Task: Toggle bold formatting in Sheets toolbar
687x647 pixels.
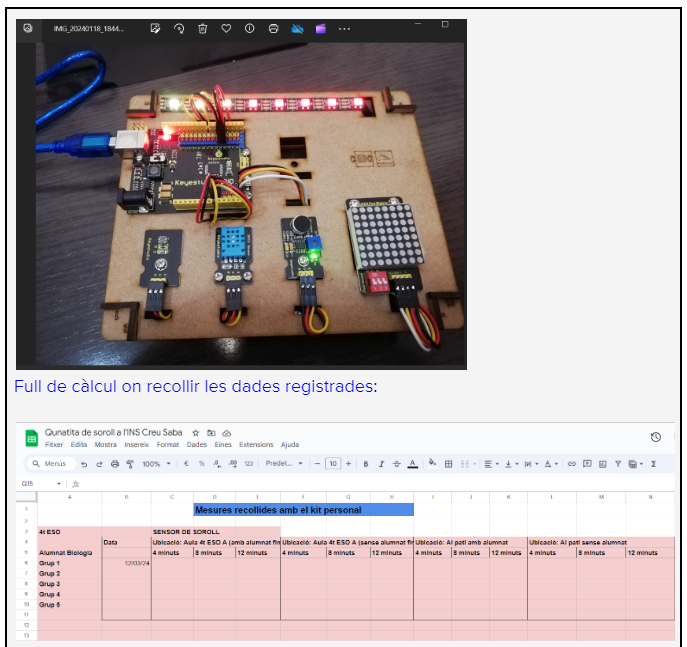Action: [x=366, y=464]
